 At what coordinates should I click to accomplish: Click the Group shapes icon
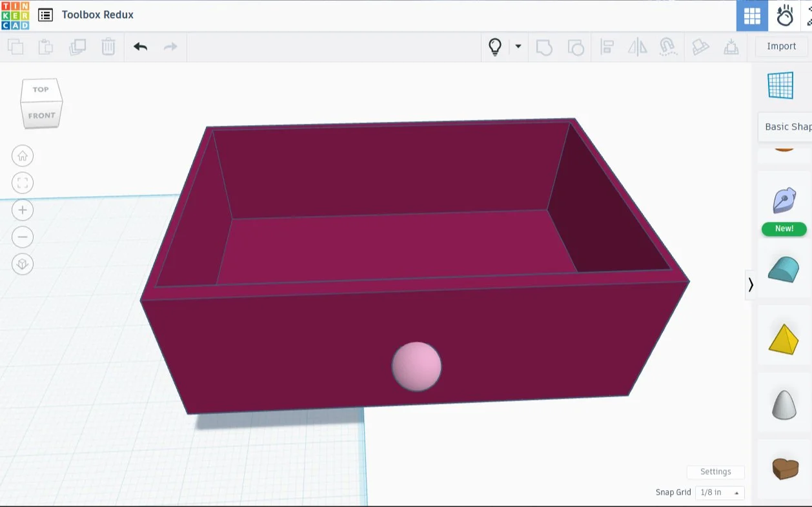(544, 47)
